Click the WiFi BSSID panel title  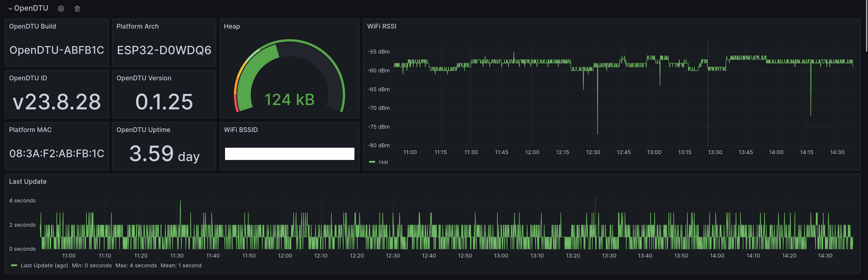[241, 130]
